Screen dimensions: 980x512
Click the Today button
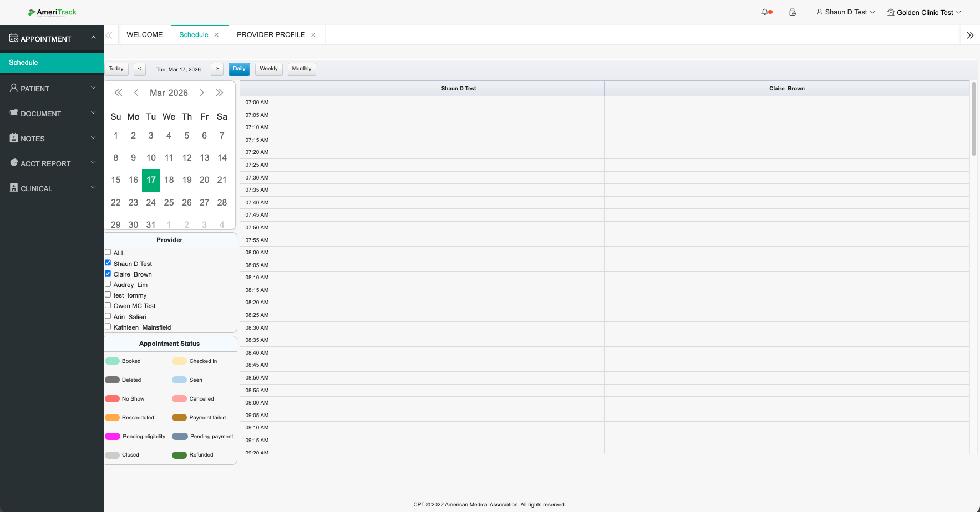(x=116, y=69)
